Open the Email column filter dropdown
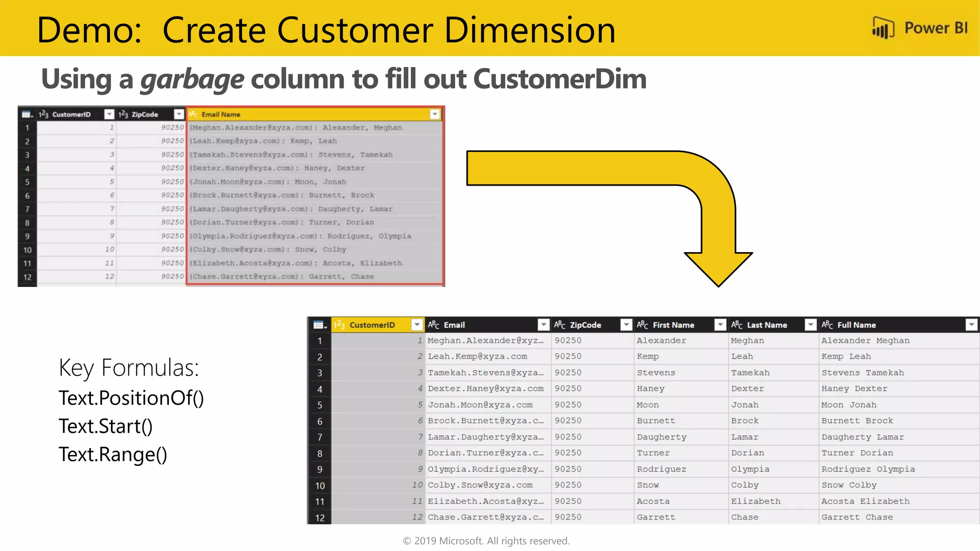The image size is (980, 551). click(x=544, y=325)
